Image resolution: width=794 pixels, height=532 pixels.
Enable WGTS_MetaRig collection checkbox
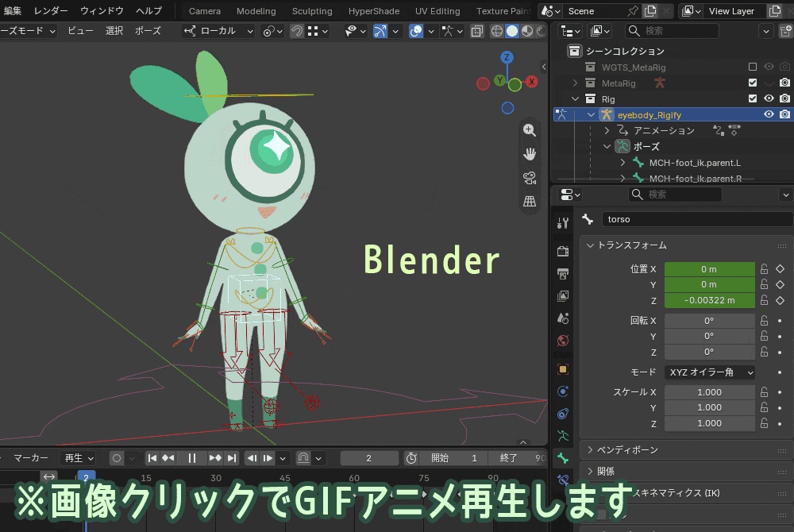point(753,67)
